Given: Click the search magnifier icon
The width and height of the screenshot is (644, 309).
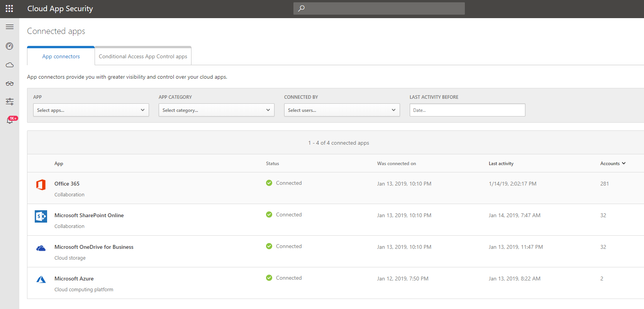Looking at the screenshot, I should click(x=302, y=8).
